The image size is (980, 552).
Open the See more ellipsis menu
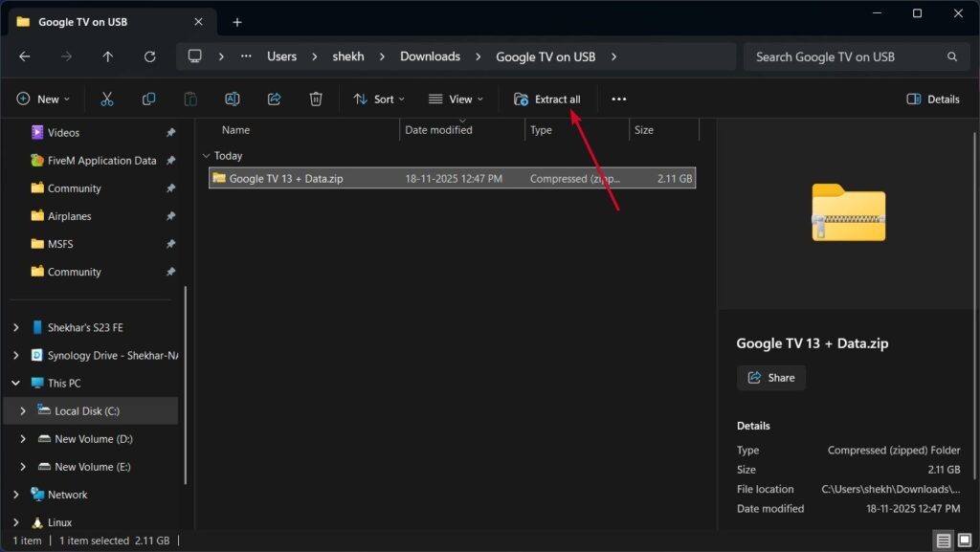[x=618, y=99]
